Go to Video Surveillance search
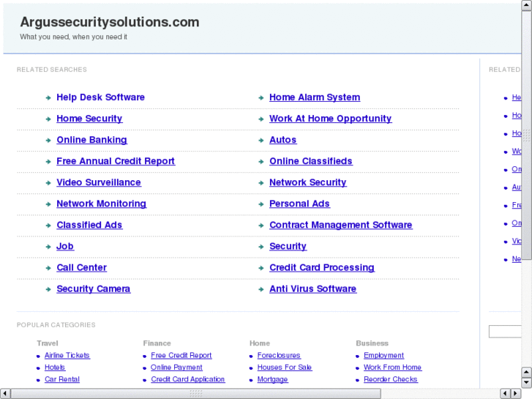Screen dimensions: 532x399 point(99,182)
